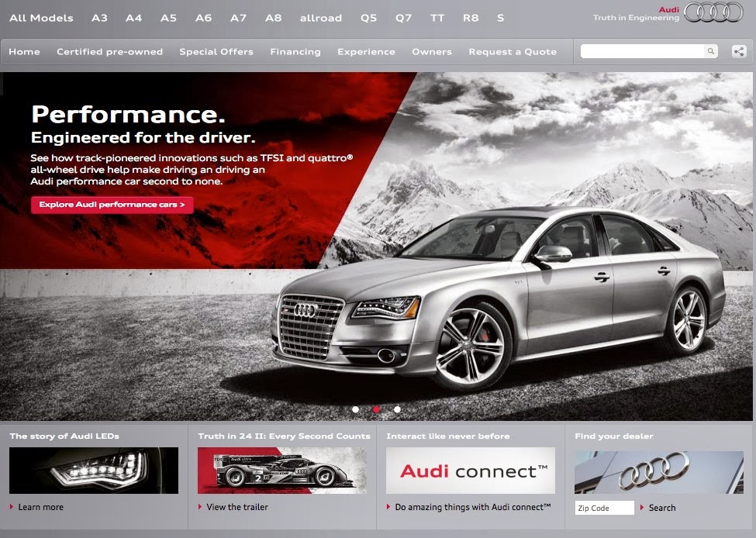Click View the trailer link
756x538 pixels.
point(236,507)
